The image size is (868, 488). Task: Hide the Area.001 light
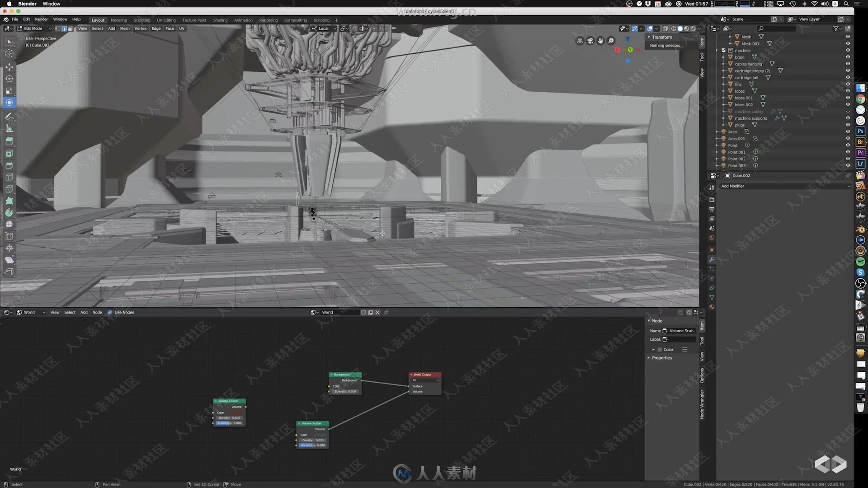tap(848, 138)
